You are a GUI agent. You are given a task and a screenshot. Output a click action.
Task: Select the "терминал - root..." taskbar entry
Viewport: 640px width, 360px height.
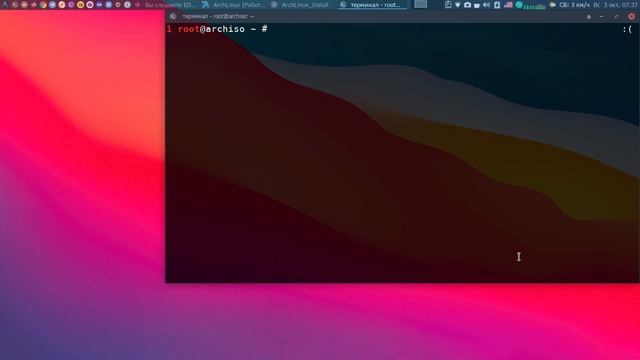click(371, 5)
